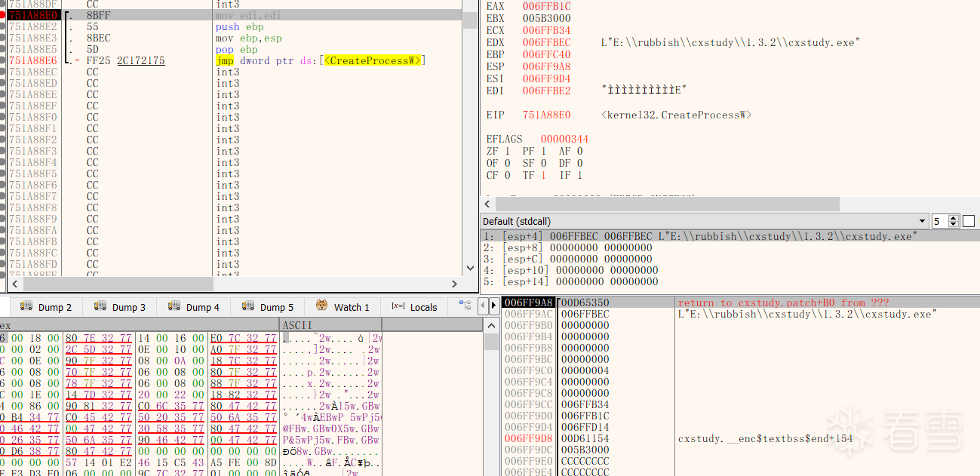Select disassembly address 751A88F0
Viewport: 980px width, 476px height.
click(33, 117)
